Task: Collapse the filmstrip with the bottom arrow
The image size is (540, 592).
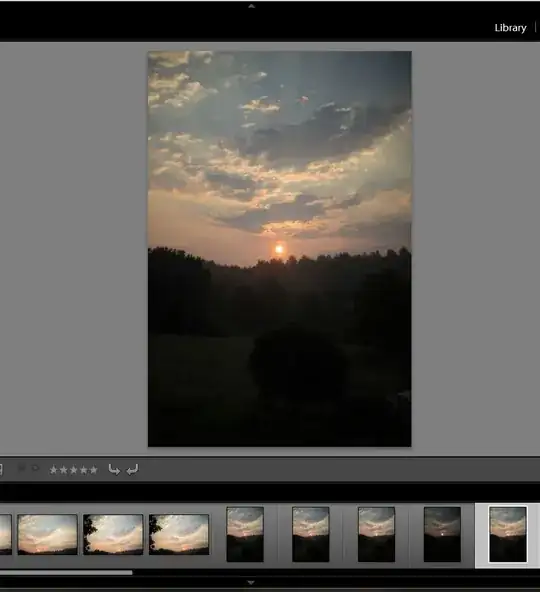Action: click(x=251, y=583)
